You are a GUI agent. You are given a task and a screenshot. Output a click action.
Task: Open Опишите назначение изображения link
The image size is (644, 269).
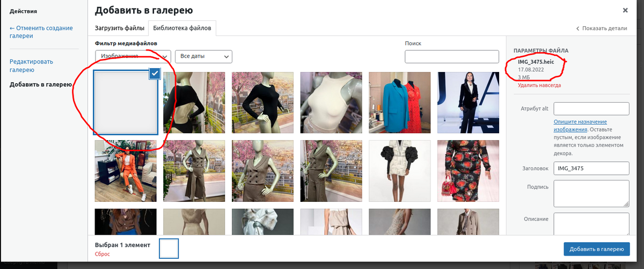click(x=580, y=126)
